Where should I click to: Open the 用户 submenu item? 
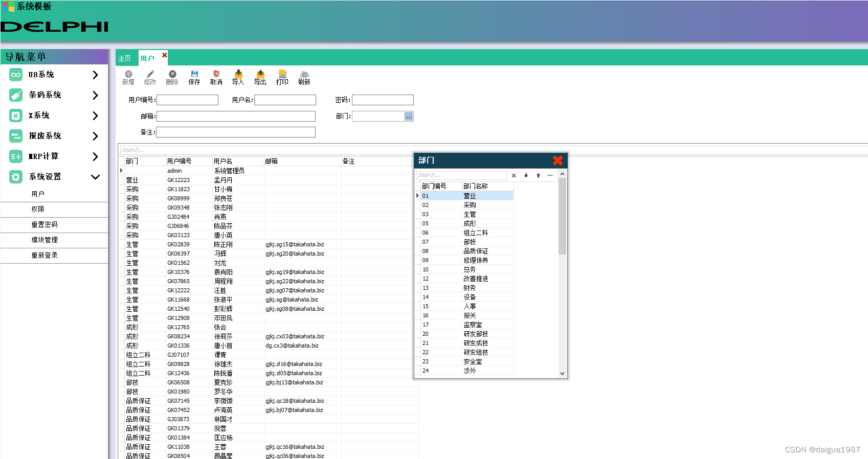(54, 194)
